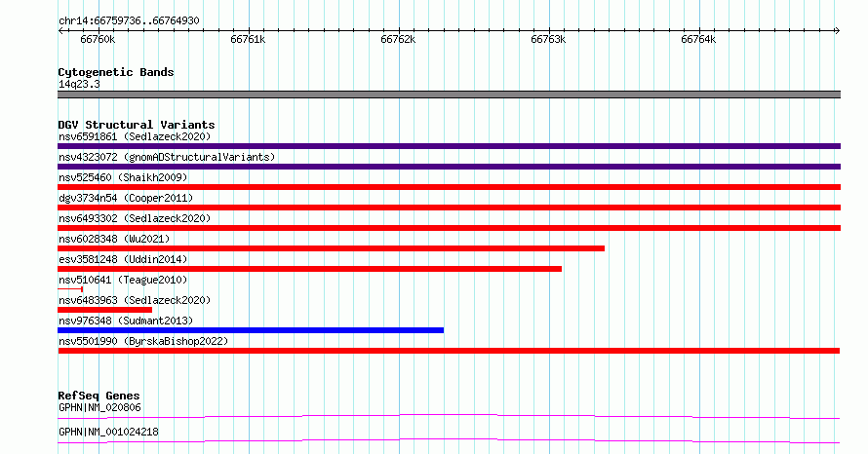868x454 pixels.
Task: Click the chr14:66759736..66764930 region label
Action: click(129, 20)
